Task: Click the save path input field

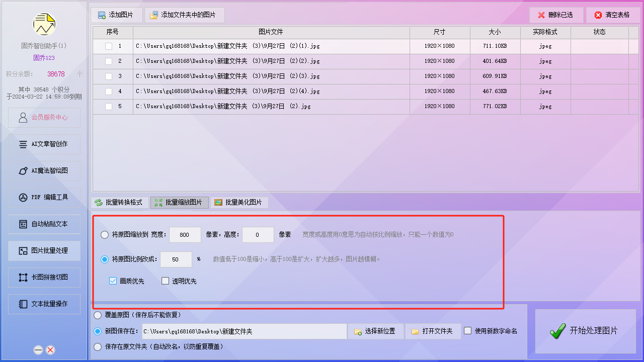Action: pos(244,331)
